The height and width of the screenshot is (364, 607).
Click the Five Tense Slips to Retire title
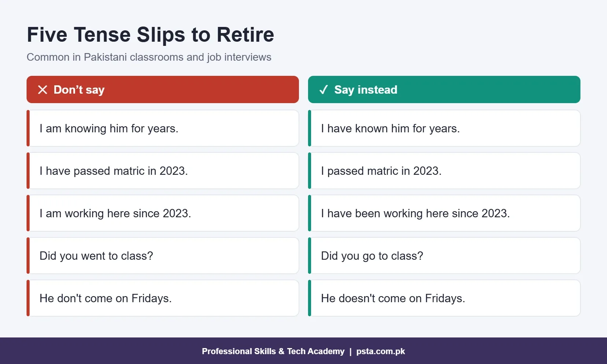pyautogui.click(x=150, y=35)
